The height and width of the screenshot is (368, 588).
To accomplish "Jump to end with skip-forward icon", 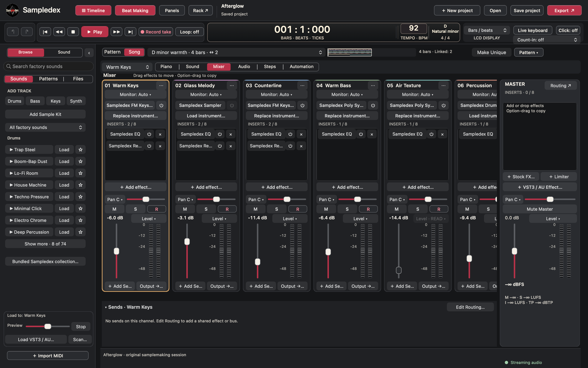I will click(130, 32).
